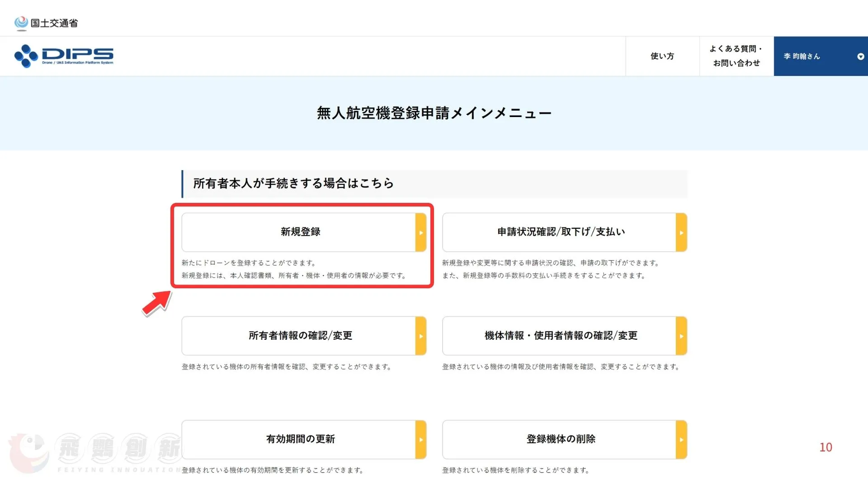
Task: Open the 使い方 menu item
Action: (662, 56)
